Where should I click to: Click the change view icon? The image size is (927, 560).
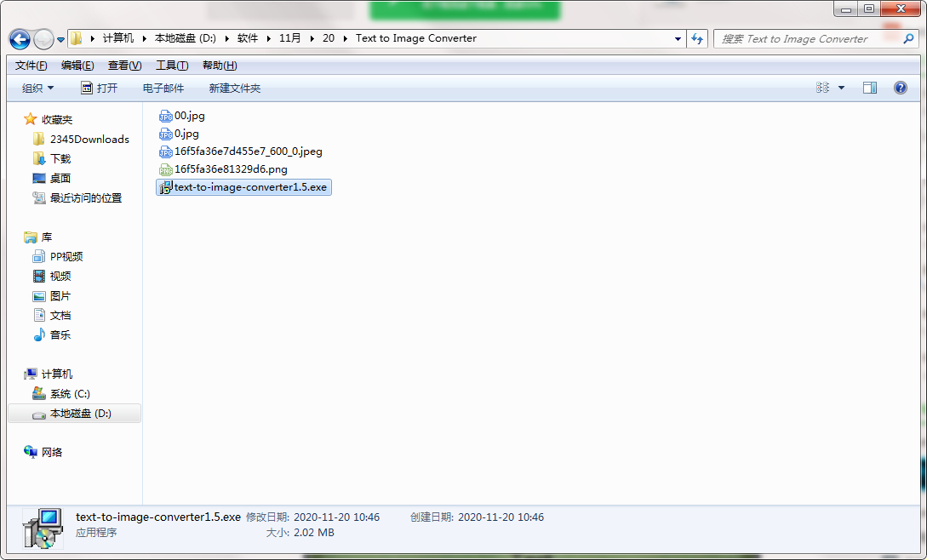pyautogui.click(x=822, y=89)
